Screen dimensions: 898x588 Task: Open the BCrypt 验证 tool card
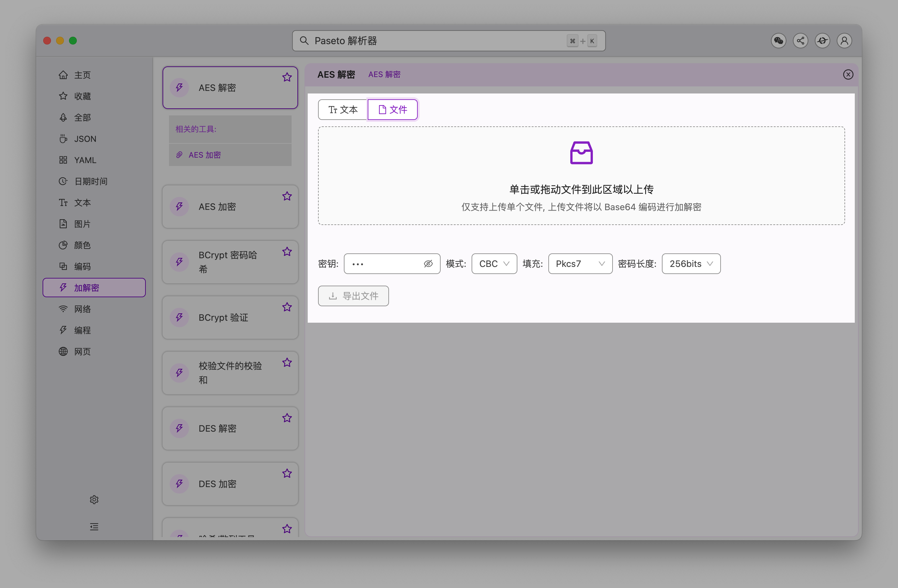click(x=230, y=318)
